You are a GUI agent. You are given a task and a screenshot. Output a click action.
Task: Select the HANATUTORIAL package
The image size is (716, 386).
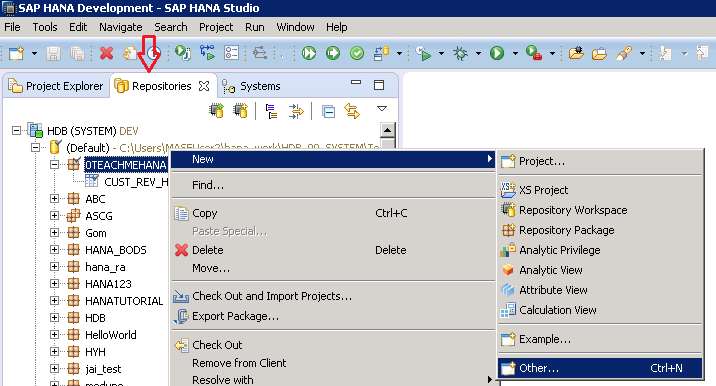[124, 301]
